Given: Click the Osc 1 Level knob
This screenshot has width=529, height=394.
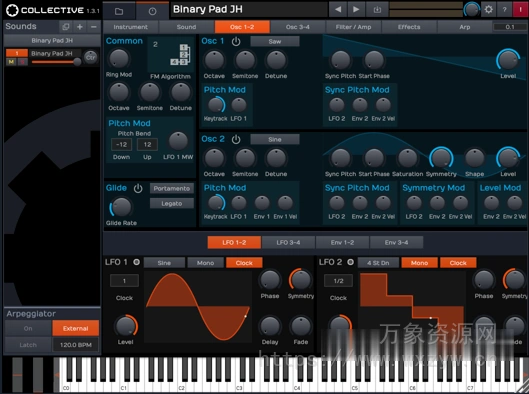Looking at the screenshot, I should (508, 60).
